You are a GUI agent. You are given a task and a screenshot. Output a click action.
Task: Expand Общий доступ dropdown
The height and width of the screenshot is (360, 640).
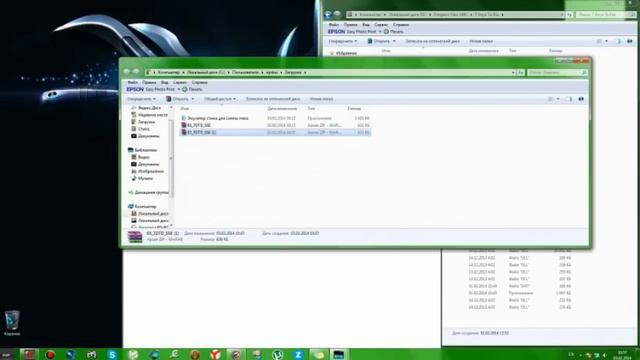point(220,99)
